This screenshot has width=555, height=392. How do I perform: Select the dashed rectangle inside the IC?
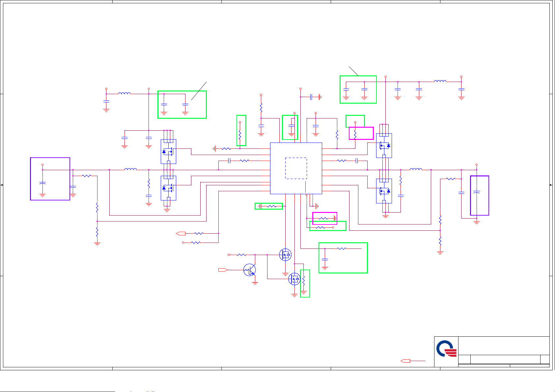click(x=296, y=168)
